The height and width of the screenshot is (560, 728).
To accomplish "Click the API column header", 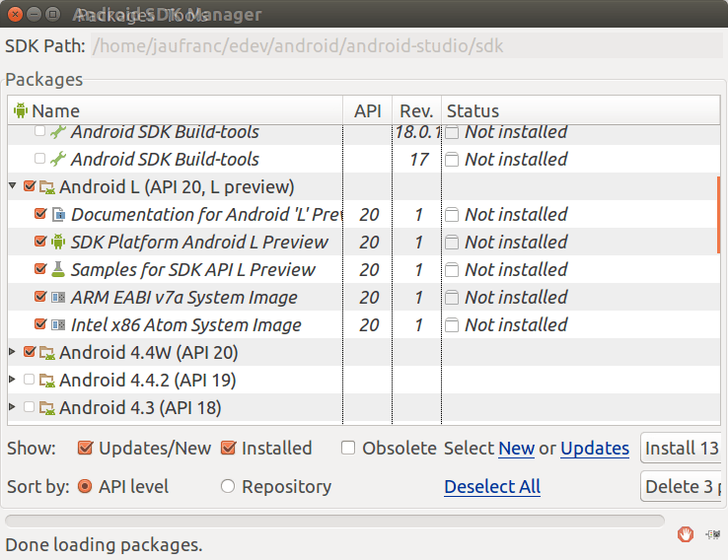I will point(368,110).
